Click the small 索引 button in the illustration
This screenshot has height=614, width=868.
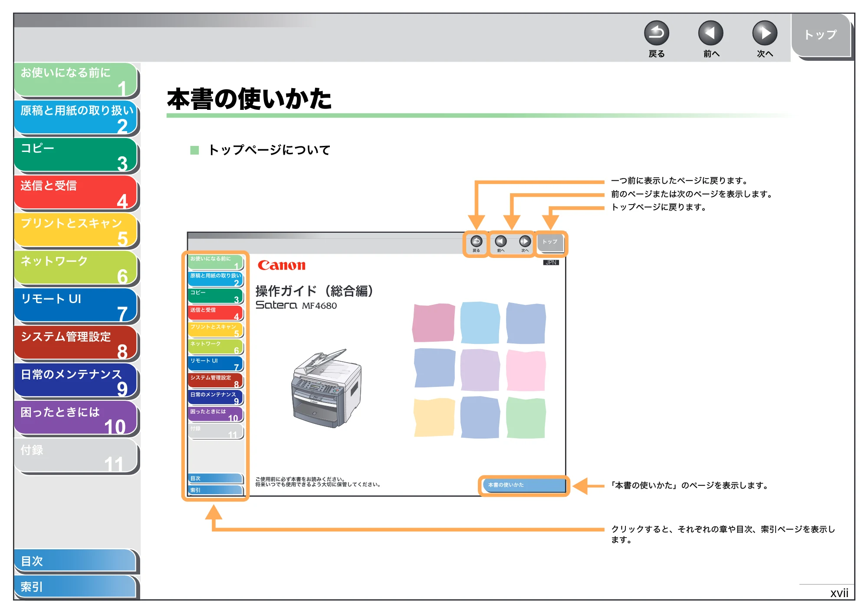point(215,490)
